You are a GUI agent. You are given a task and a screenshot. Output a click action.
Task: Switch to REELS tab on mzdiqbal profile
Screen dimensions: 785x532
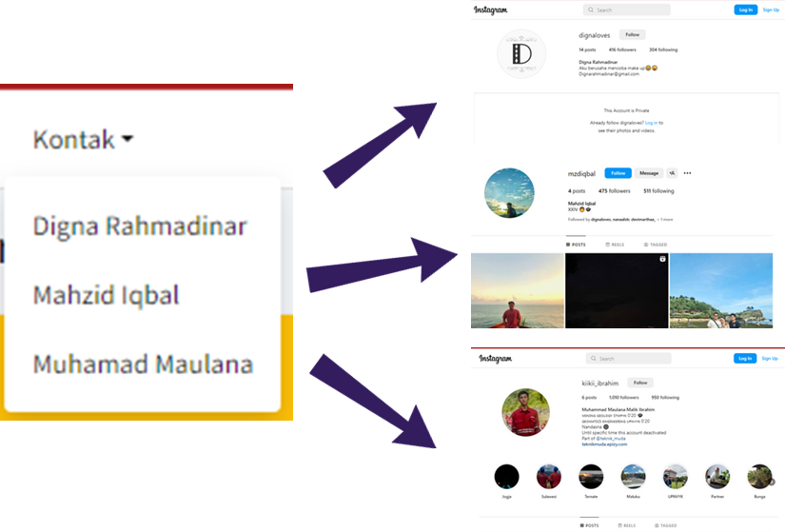tap(615, 245)
